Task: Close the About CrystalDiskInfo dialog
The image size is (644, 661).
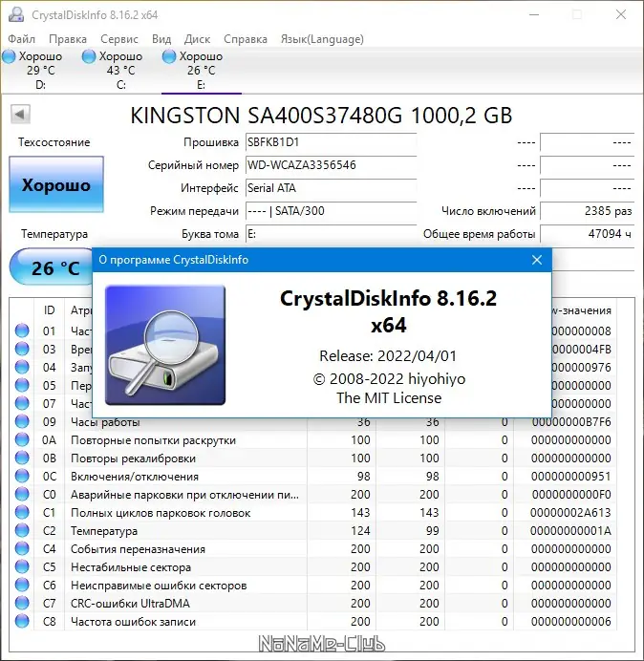Action: pyautogui.click(x=536, y=260)
